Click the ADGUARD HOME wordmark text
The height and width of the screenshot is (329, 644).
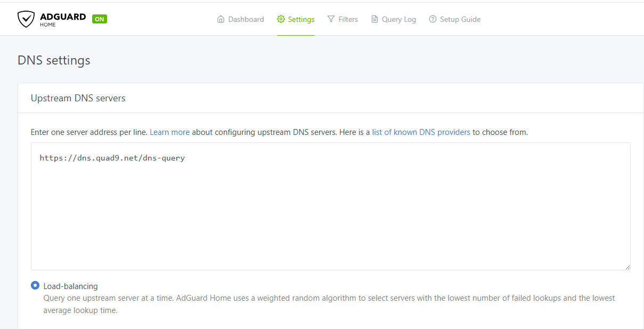coord(62,19)
